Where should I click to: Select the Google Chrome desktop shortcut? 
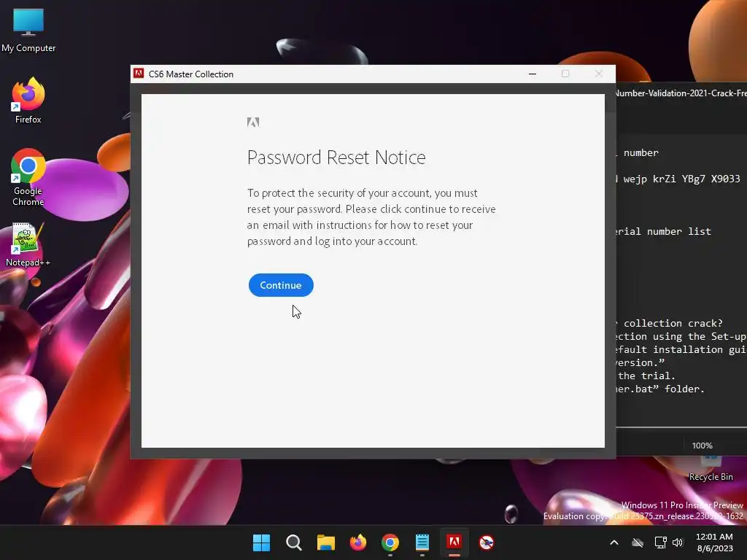point(28,178)
